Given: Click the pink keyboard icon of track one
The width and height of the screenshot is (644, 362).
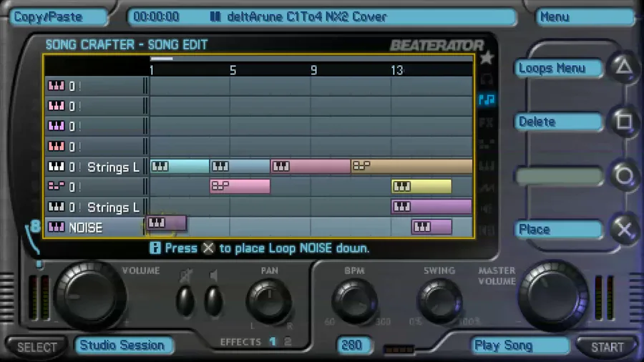Looking at the screenshot, I should [57, 86].
